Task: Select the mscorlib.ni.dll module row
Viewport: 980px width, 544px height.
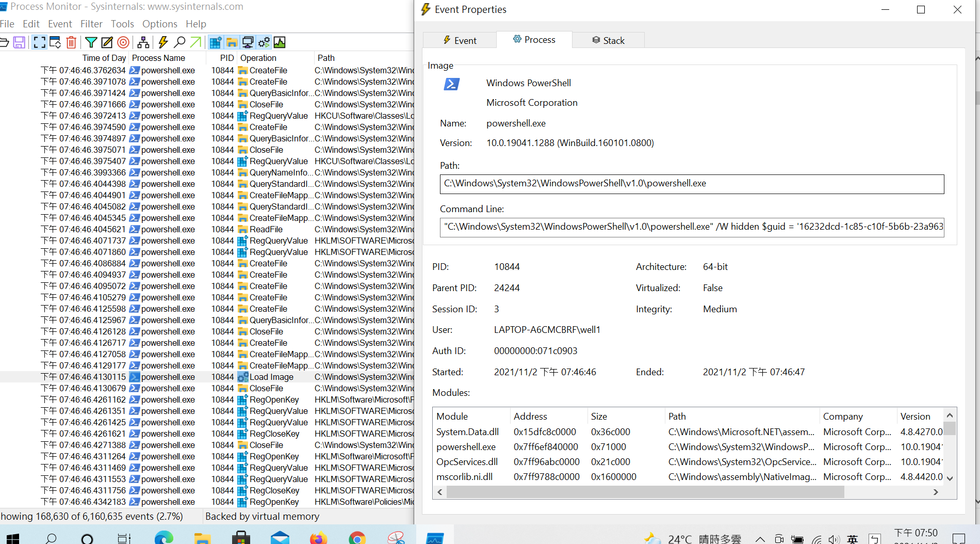Action: [689, 477]
